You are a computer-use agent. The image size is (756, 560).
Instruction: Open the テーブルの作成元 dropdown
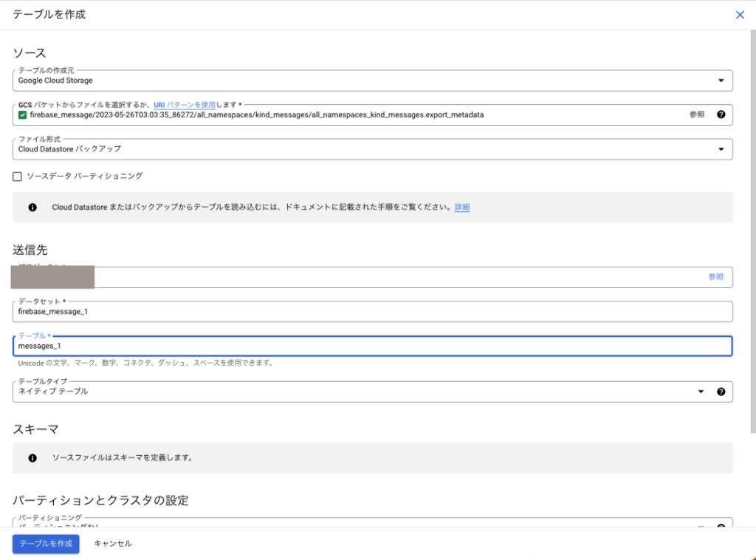click(721, 81)
